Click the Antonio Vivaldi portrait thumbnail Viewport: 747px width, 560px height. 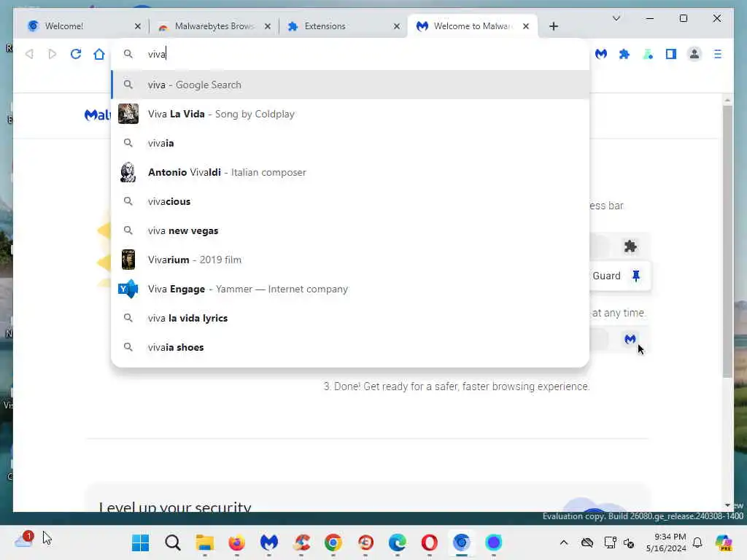point(128,172)
